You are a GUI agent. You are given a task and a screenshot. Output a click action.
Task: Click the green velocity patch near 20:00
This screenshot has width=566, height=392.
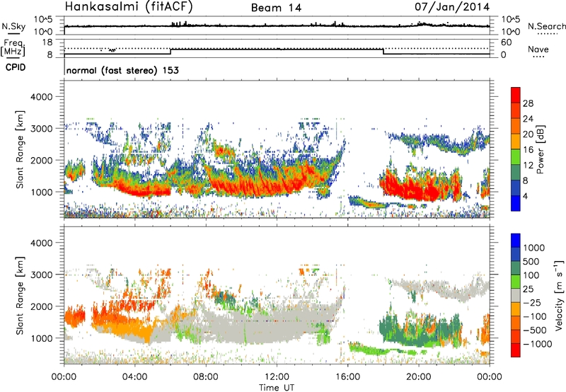(419, 332)
